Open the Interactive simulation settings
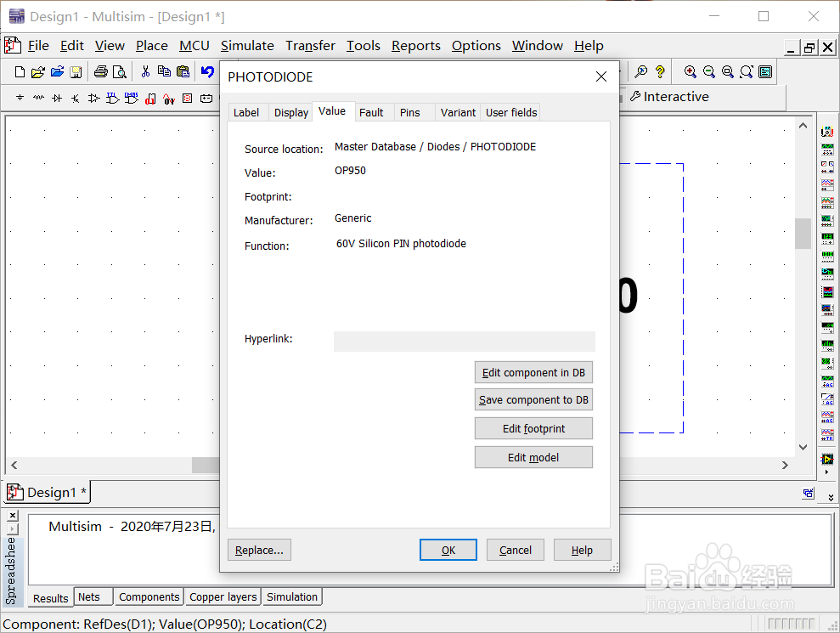The width and height of the screenshot is (840, 633). (669, 97)
